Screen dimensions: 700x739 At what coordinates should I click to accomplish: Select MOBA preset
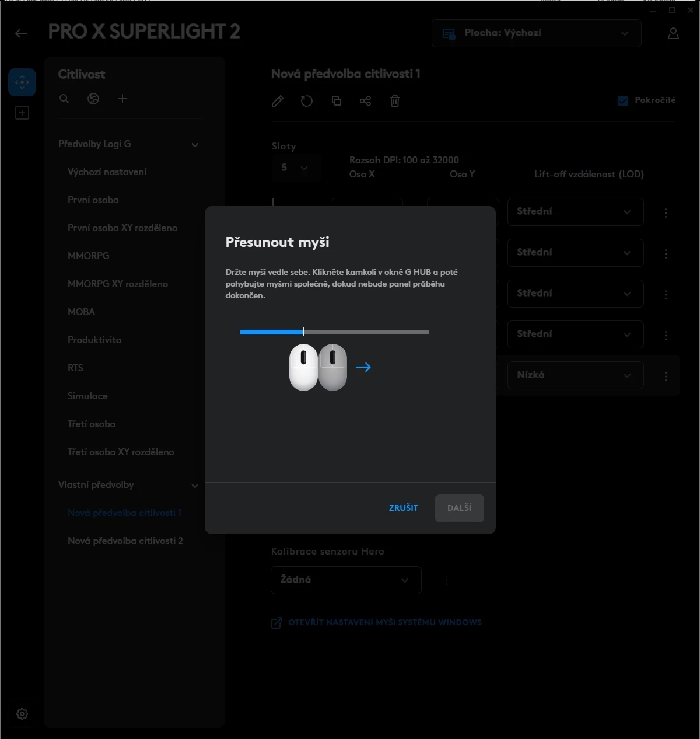(81, 312)
